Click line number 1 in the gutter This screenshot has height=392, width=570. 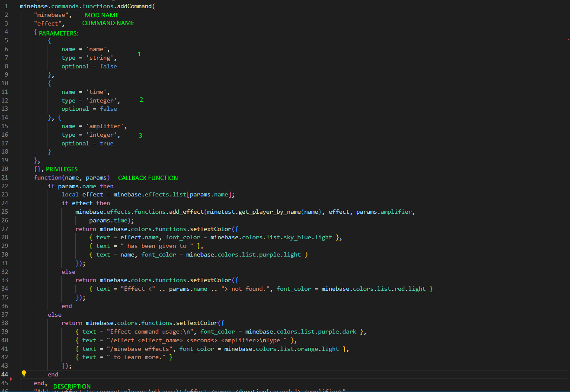6,6
